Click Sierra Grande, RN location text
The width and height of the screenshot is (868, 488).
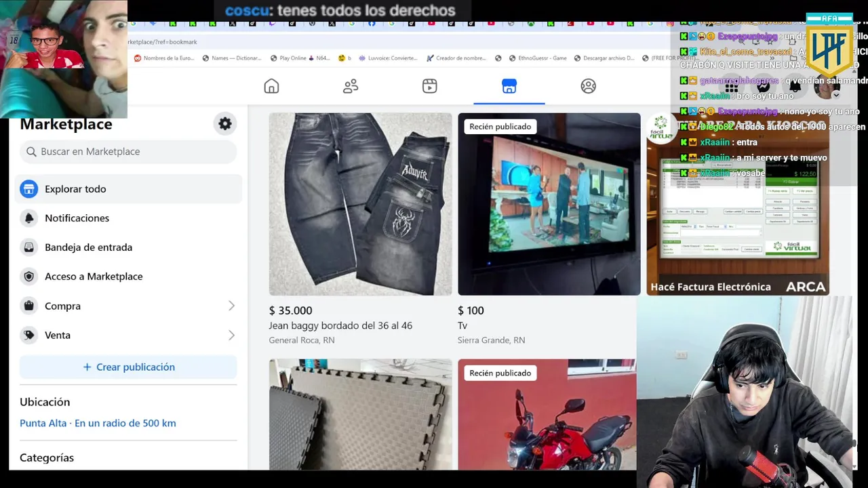pos(491,340)
